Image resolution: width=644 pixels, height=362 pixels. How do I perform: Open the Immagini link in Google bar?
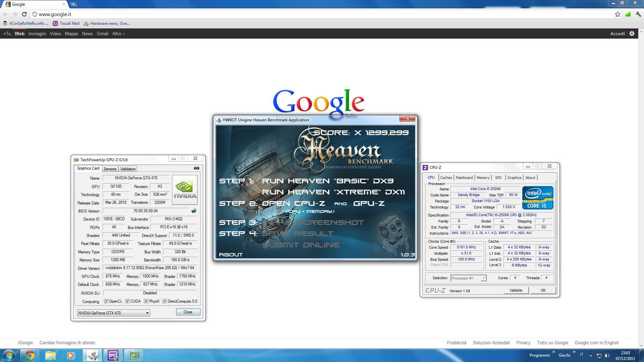pyautogui.click(x=37, y=34)
